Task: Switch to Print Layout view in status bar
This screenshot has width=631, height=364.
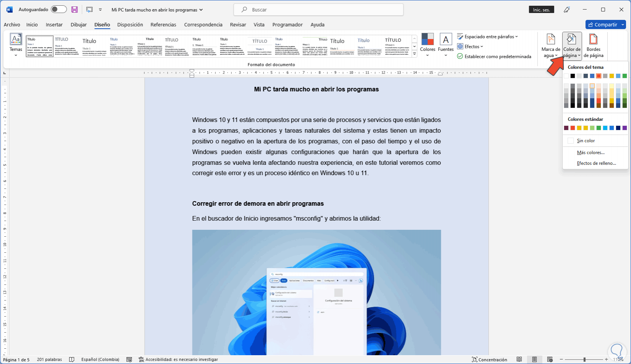Action: (534, 359)
